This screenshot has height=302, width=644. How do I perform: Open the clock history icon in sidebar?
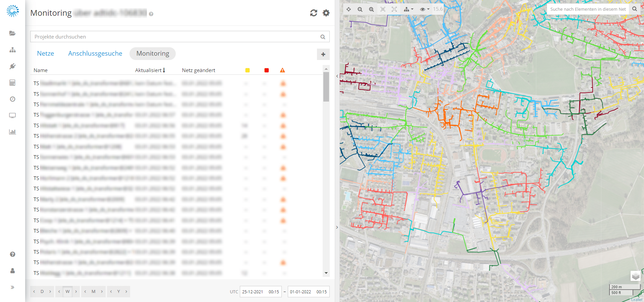[x=12, y=99]
